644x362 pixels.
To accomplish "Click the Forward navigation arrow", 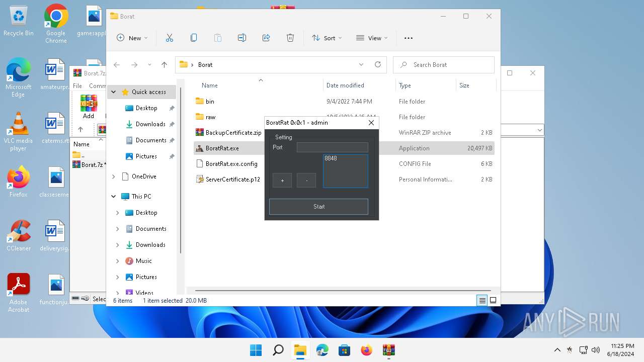I will 134,65.
